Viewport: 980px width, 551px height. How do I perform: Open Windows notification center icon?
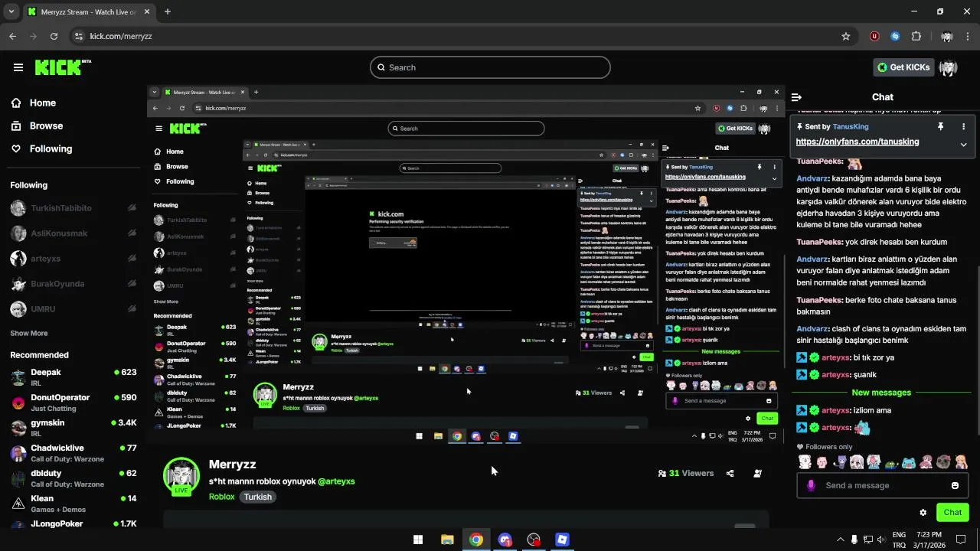tap(961, 540)
